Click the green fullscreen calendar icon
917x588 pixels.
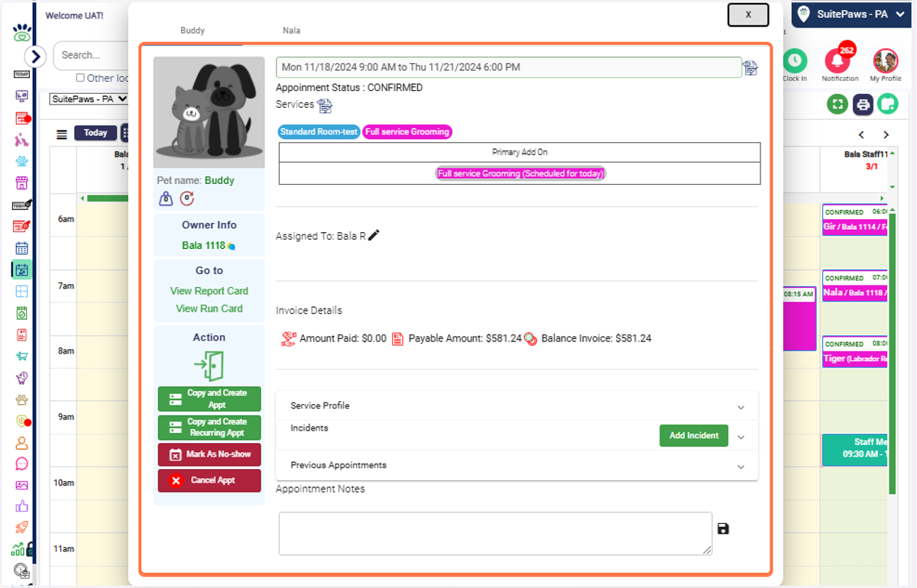click(838, 104)
